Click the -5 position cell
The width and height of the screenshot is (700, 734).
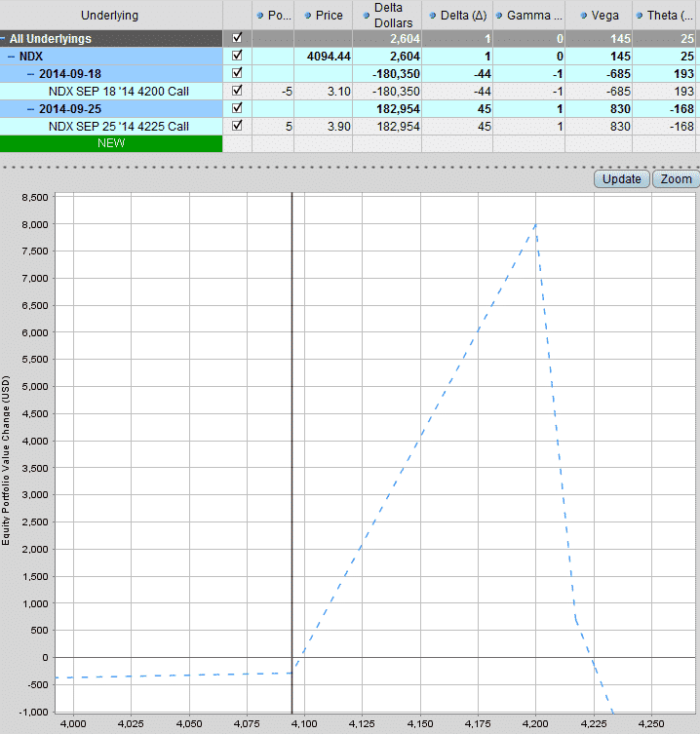coord(273,92)
